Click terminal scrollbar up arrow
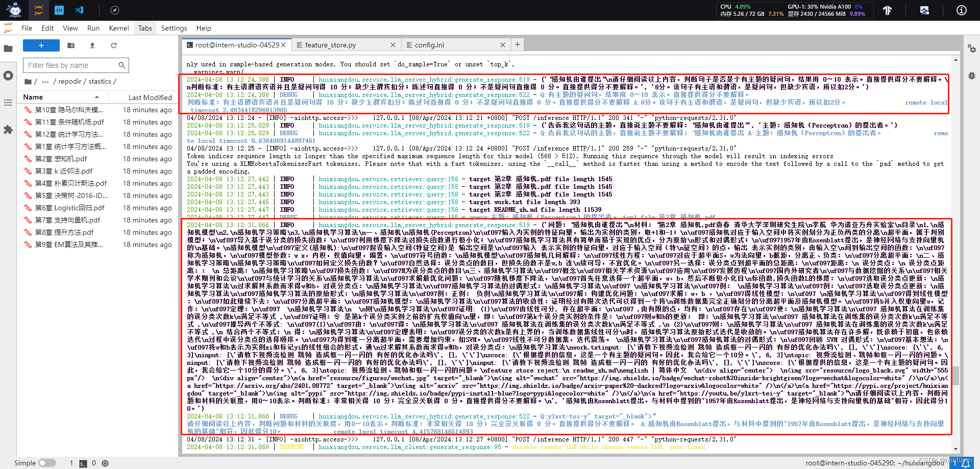980x469 pixels. click(955, 60)
